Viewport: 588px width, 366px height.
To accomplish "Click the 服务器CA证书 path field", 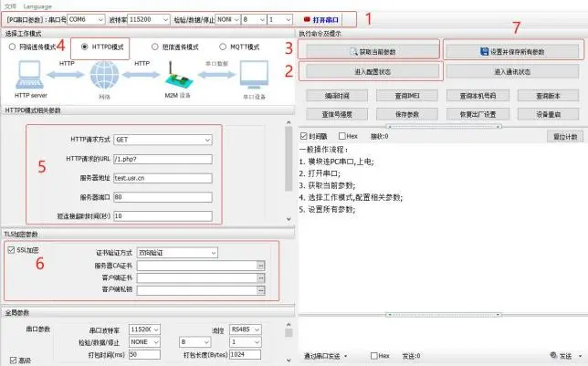I will 197,266.
